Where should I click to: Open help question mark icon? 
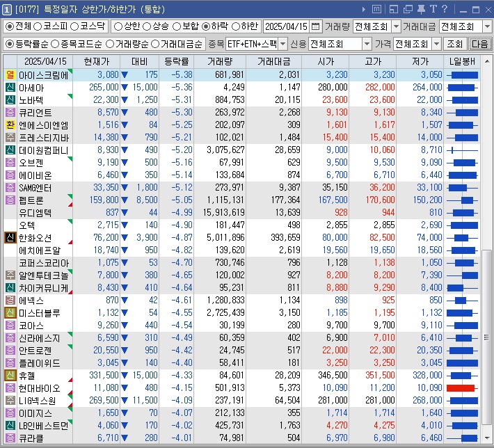445,9
